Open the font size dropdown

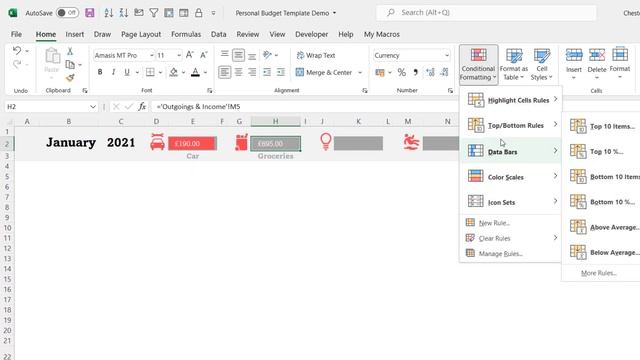179,55
